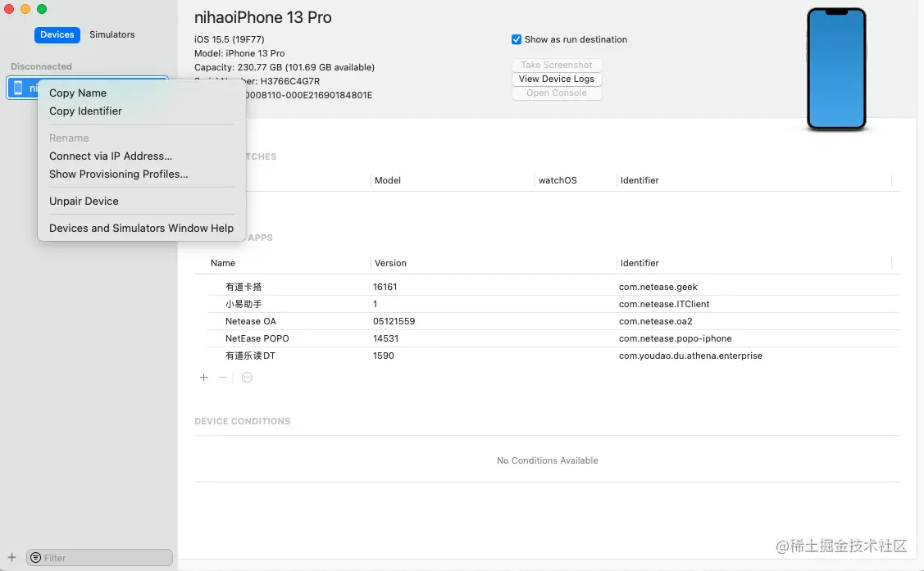Image resolution: width=924 pixels, height=571 pixels.
Task: Click Identifier column header in apps table
Action: pos(640,263)
